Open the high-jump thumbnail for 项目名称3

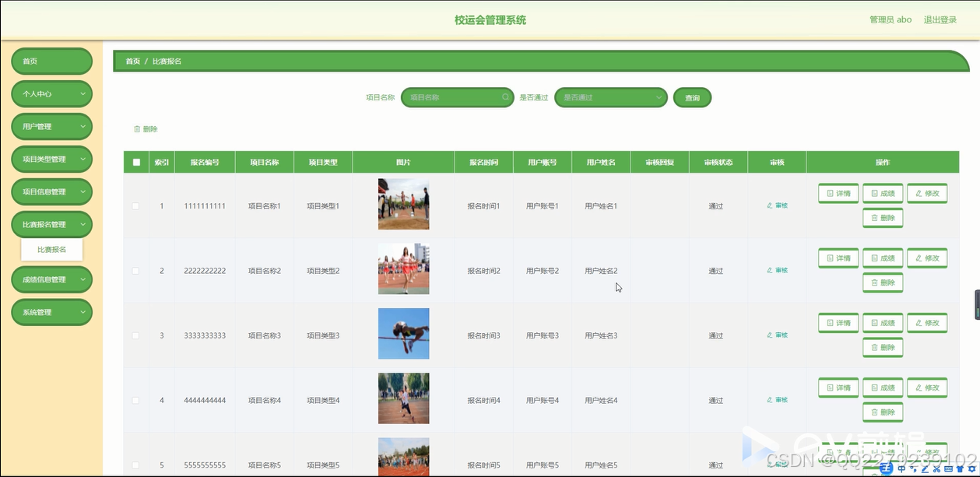point(403,334)
